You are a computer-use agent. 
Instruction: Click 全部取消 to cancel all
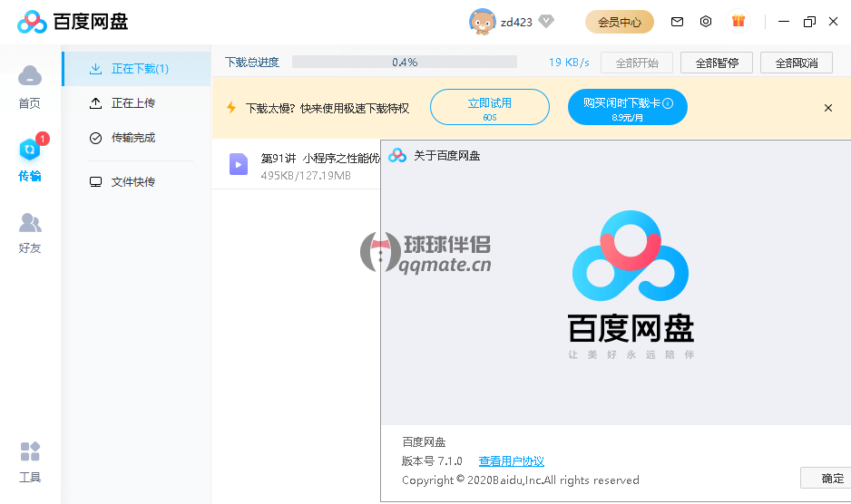pyautogui.click(x=796, y=63)
